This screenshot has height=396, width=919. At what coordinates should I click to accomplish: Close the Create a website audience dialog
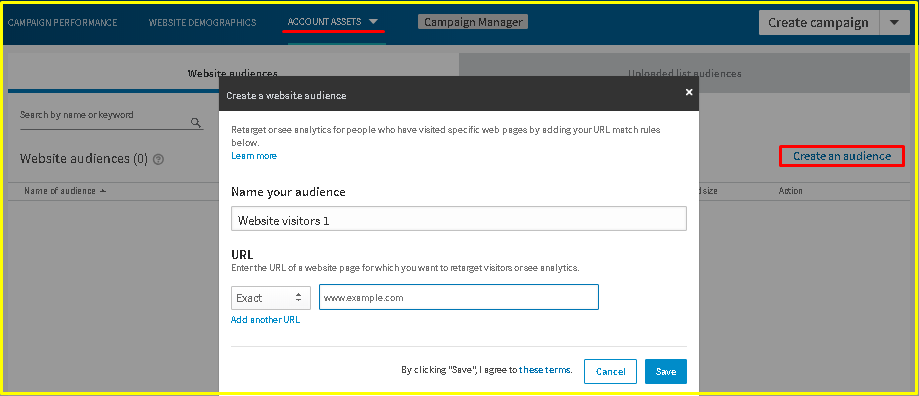point(689,92)
